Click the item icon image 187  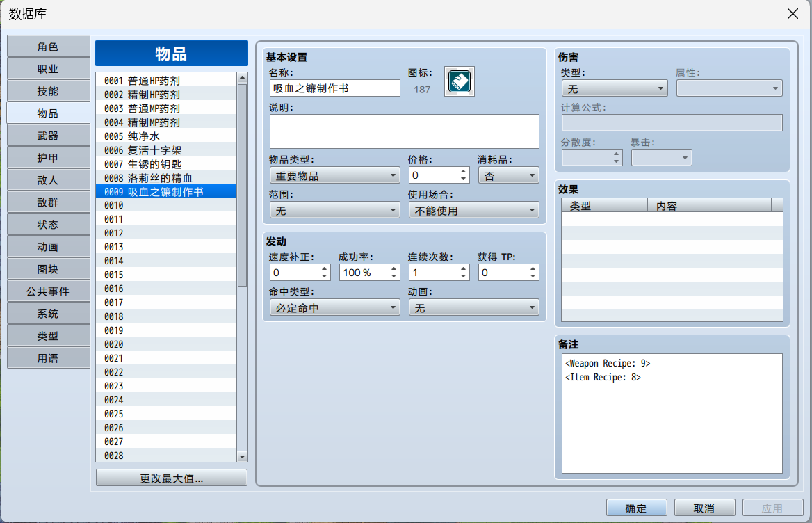tap(460, 81)
